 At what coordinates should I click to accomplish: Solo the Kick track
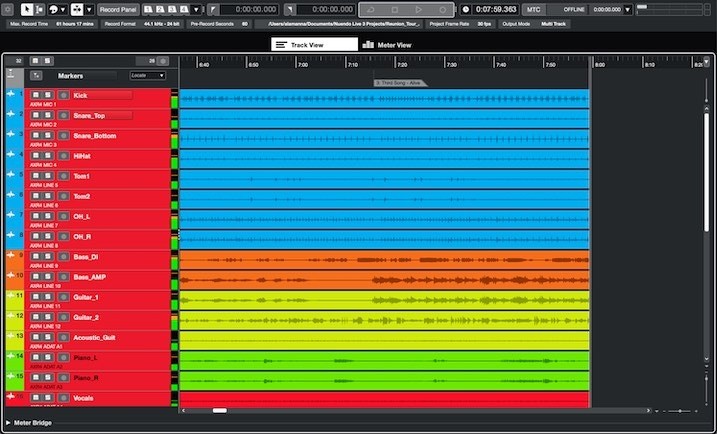(x=48, y=95)
